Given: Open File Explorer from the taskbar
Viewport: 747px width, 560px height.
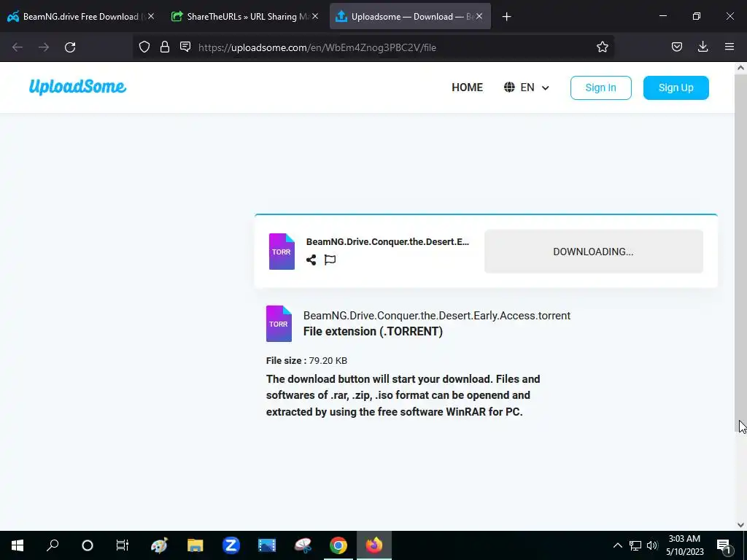Looking at the screenshot, I should coord(196,545).
